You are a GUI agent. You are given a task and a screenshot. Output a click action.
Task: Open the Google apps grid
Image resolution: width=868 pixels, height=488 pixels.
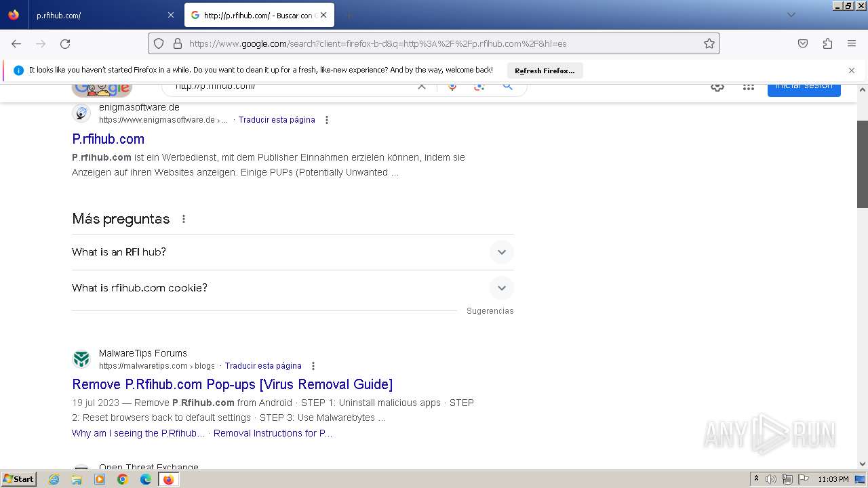pyautogui.click(x=749, y=87)
